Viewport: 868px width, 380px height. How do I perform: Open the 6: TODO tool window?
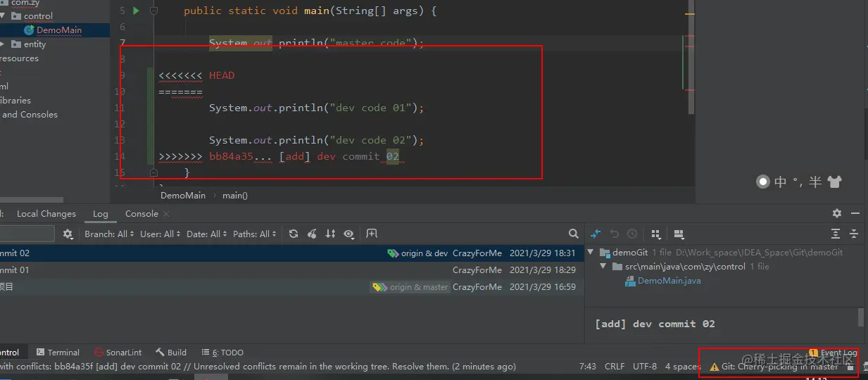[x=222, y=352]
